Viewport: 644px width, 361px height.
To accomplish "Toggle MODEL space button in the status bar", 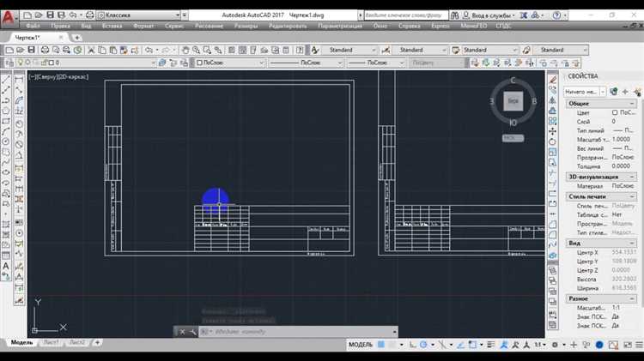I will click(x=360, y=344).
